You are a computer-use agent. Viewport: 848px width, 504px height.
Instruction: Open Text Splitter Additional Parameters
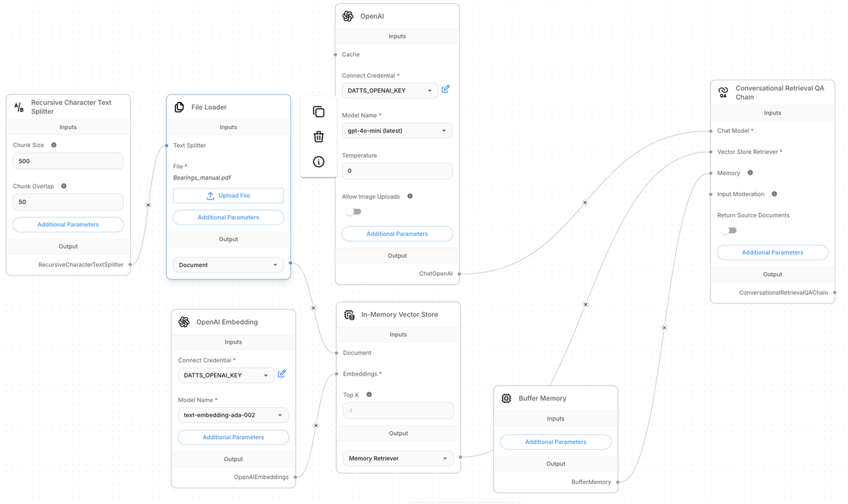[68, 225]
